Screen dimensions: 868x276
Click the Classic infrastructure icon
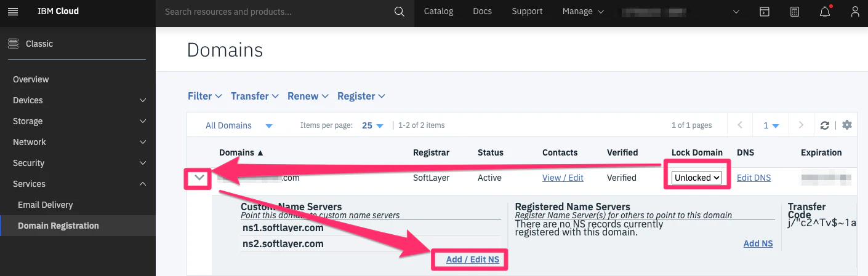point(13,44)
